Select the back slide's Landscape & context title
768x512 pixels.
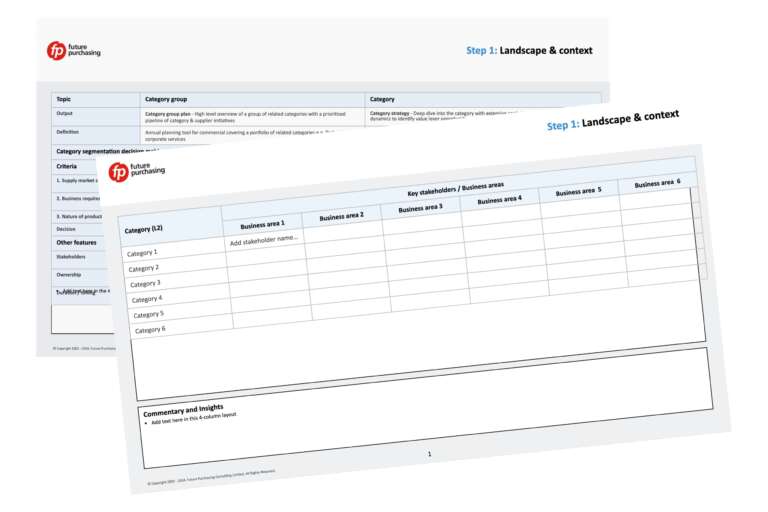tap(529, 50)
